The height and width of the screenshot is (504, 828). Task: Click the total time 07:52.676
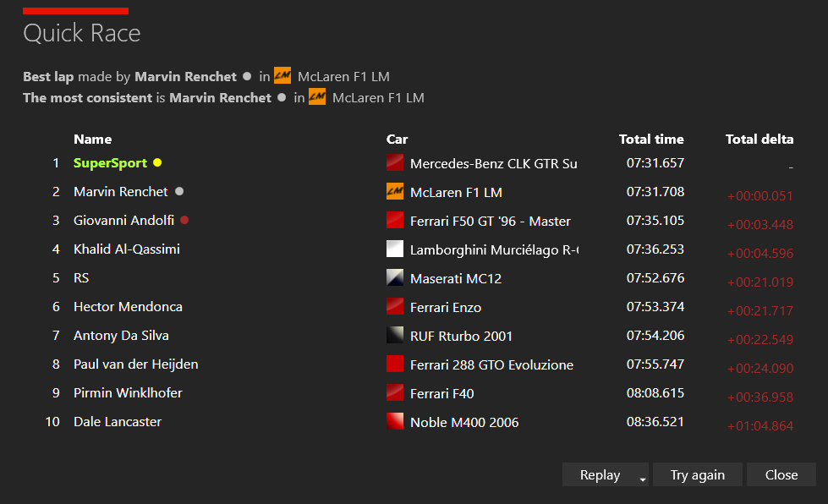[x=655, y=278]
